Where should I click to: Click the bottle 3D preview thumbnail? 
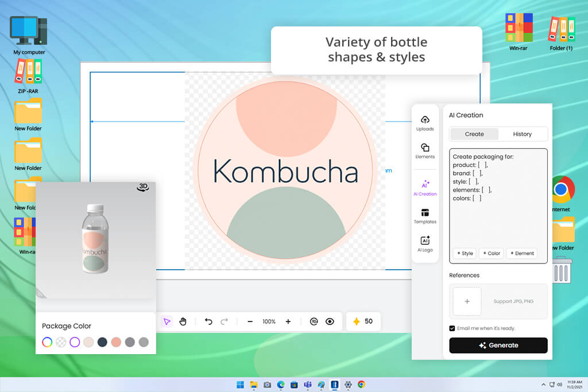(96, 240)
